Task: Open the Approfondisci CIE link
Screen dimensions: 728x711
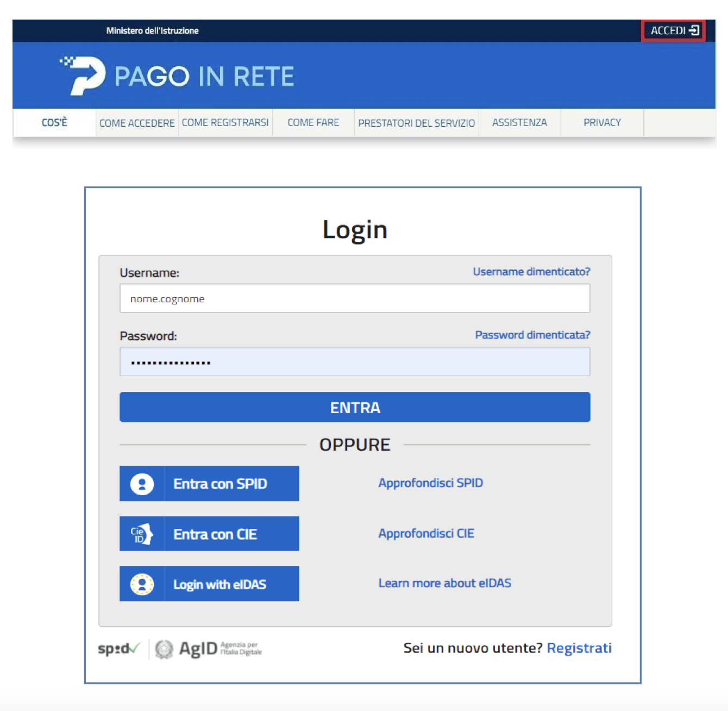Action: click(426, 533)
